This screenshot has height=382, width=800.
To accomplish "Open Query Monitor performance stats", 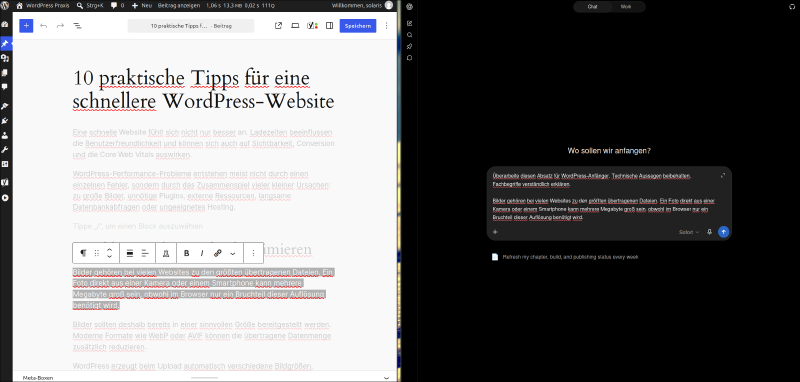I will pyautogui.click(x=240, y=6).
